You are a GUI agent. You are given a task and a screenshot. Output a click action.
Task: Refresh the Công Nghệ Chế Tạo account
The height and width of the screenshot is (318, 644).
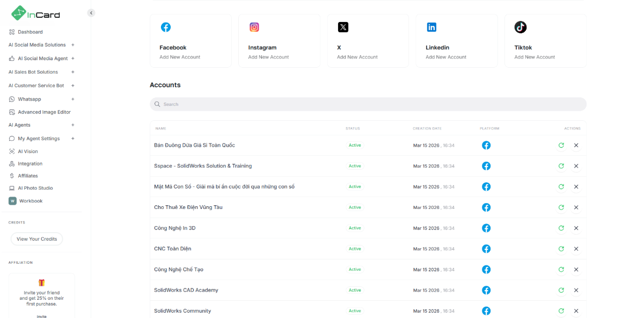tap(561, 270)
